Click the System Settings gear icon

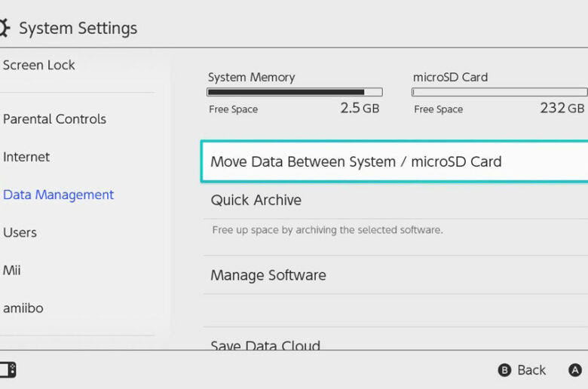(x=5, y=28)
